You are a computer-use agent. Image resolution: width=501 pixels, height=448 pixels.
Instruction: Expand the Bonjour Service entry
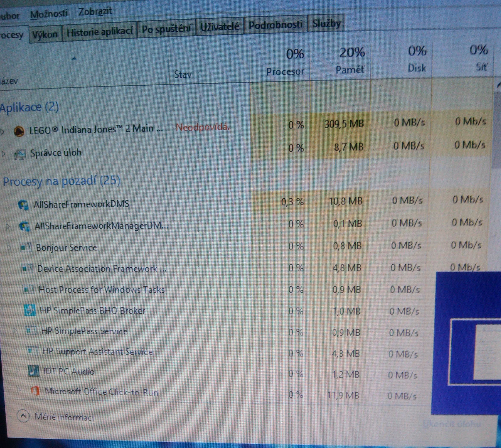coord(9,247)
